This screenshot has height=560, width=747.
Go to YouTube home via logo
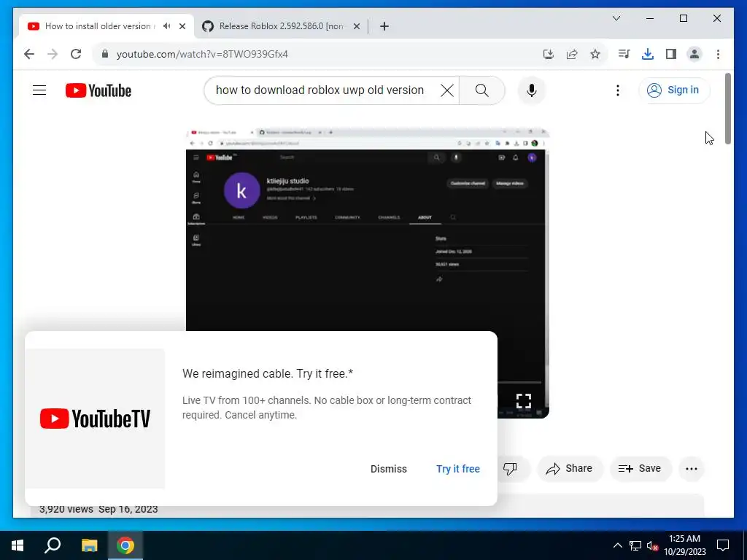click(98, 90)
